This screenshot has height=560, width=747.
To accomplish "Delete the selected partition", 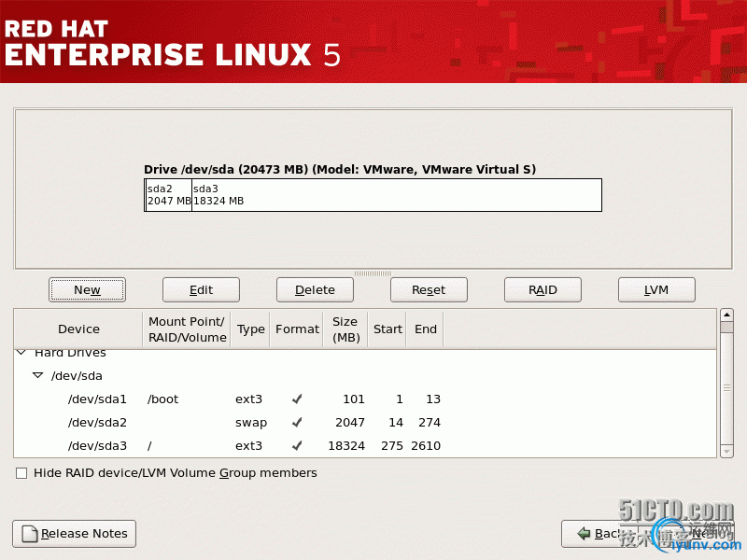I will click(315, 290).
